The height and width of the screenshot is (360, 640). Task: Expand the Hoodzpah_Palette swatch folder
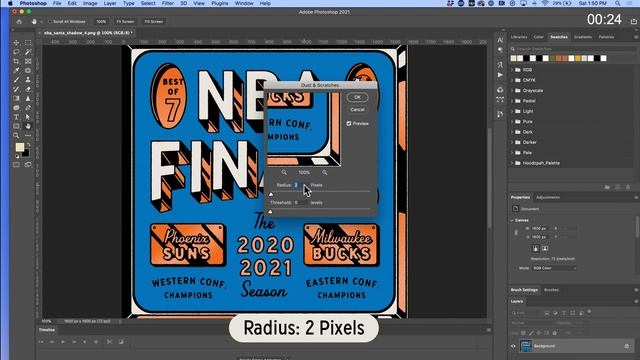coord(512,163)
